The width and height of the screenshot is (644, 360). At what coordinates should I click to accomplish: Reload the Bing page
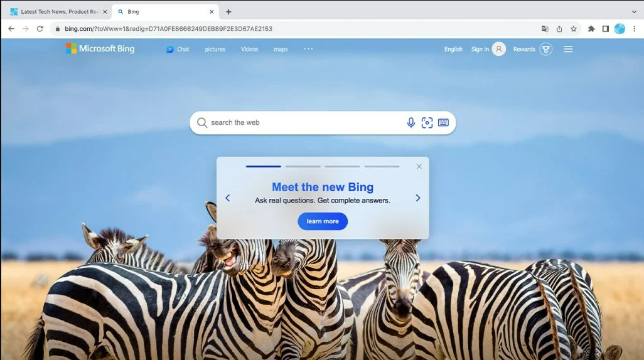(40, 29)
